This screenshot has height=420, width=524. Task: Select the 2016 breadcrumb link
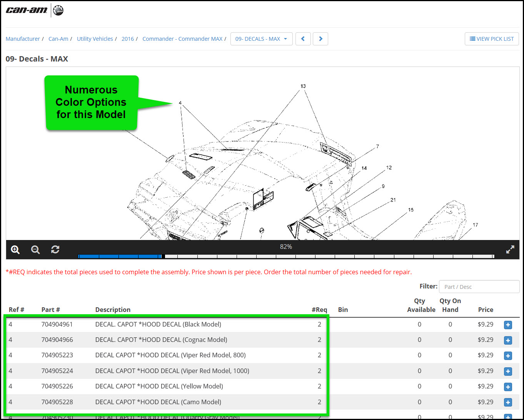tap(128, 39)
